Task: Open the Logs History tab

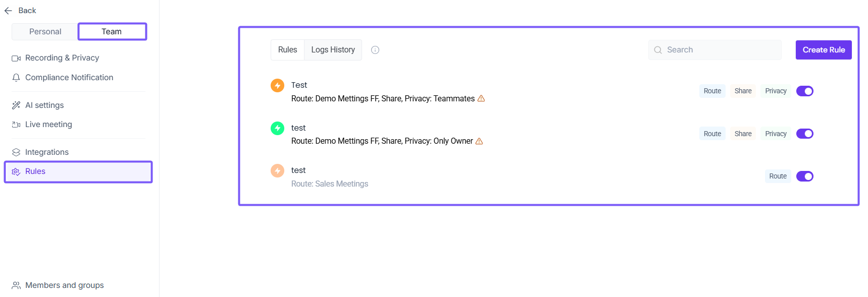Action: (x=333, y=50)
